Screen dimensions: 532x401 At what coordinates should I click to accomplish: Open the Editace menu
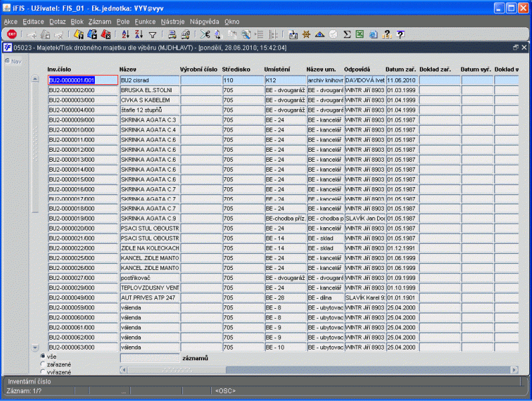[33, 21]
